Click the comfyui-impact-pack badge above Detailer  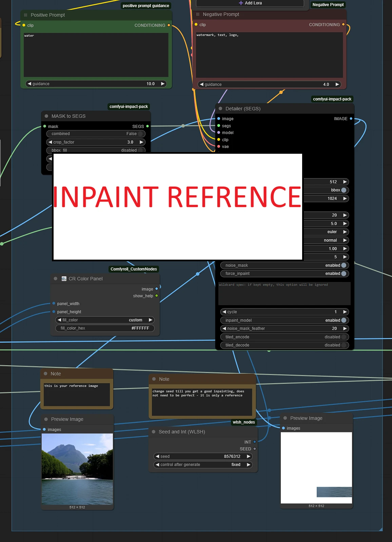[x=332, y=99]
